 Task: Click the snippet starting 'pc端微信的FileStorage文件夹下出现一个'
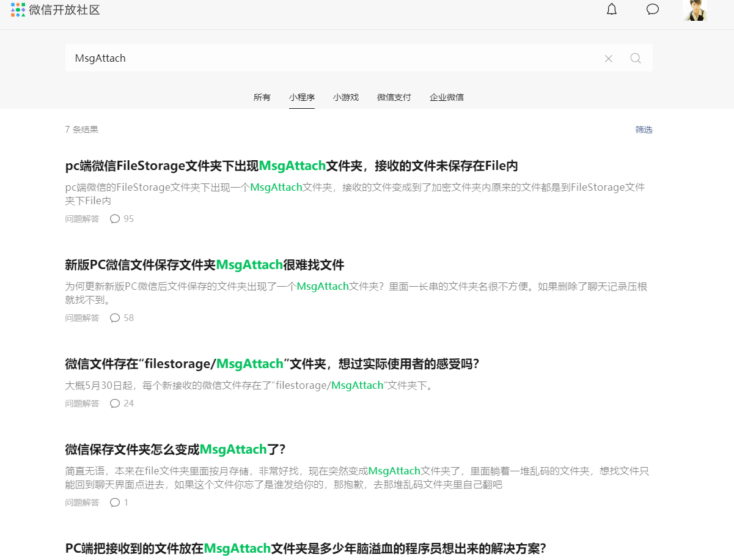tap(355, 194)
